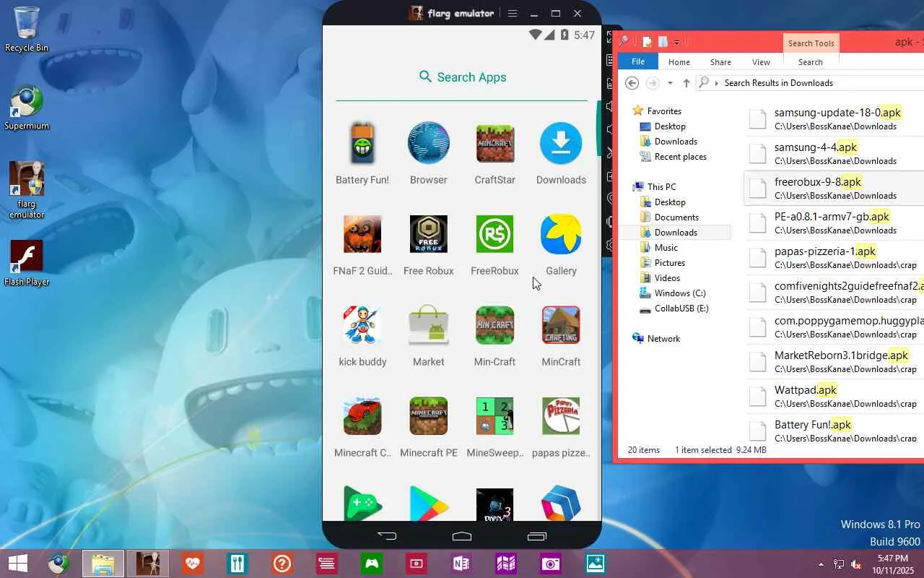The image size is (924, 578).
Task: Select the papas-pizzeria-1.apk file
Action: (834, 257)
